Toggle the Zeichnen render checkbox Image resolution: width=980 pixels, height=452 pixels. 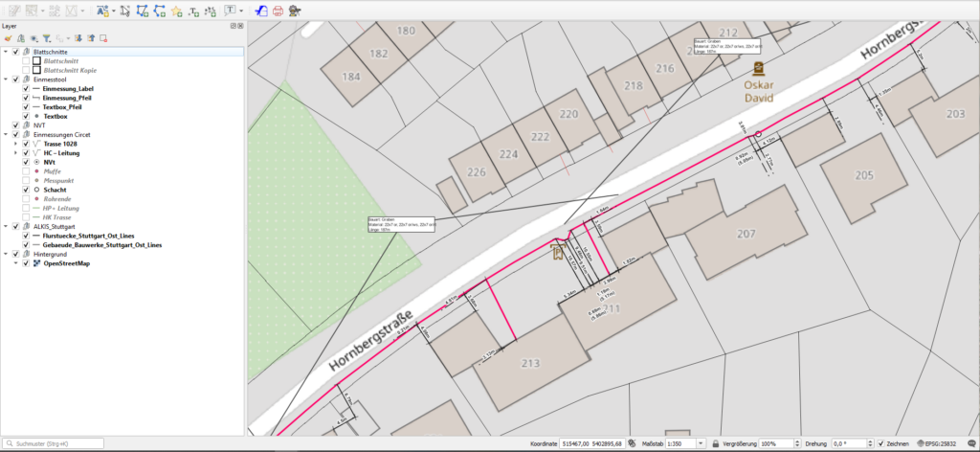(881, 444)
